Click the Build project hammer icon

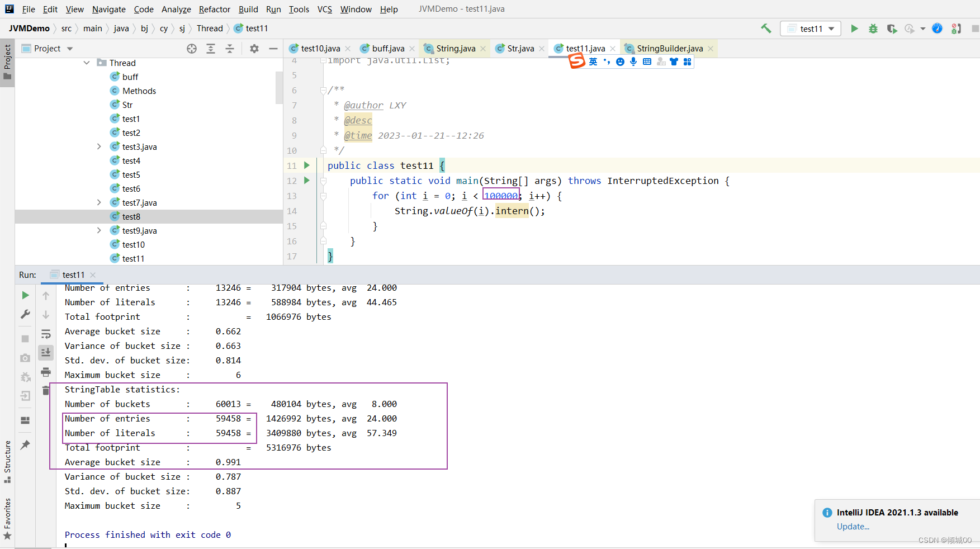click(766, 29)
